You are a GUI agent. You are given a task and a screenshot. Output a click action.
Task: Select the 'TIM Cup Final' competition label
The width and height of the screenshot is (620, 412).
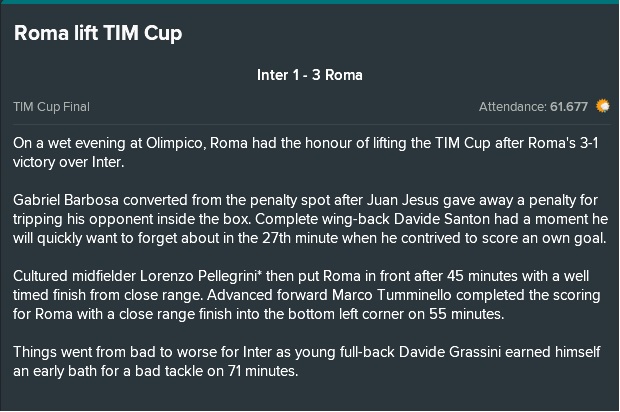pyautogui.click(x=51, y=107)
